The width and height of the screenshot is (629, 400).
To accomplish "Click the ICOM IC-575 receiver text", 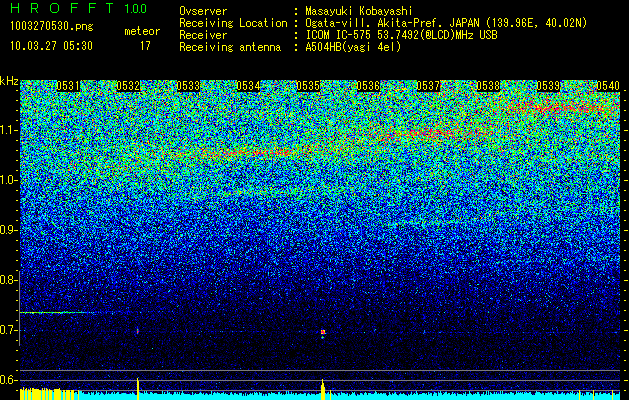I will [x=401, y=35].
